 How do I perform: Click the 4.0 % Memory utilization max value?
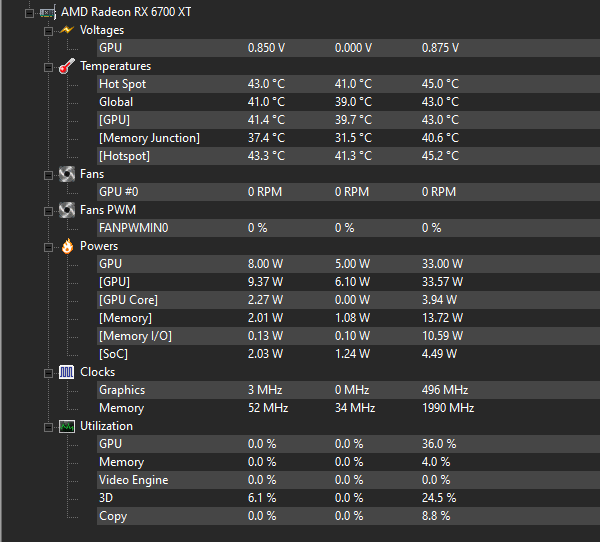pos(436,462)
